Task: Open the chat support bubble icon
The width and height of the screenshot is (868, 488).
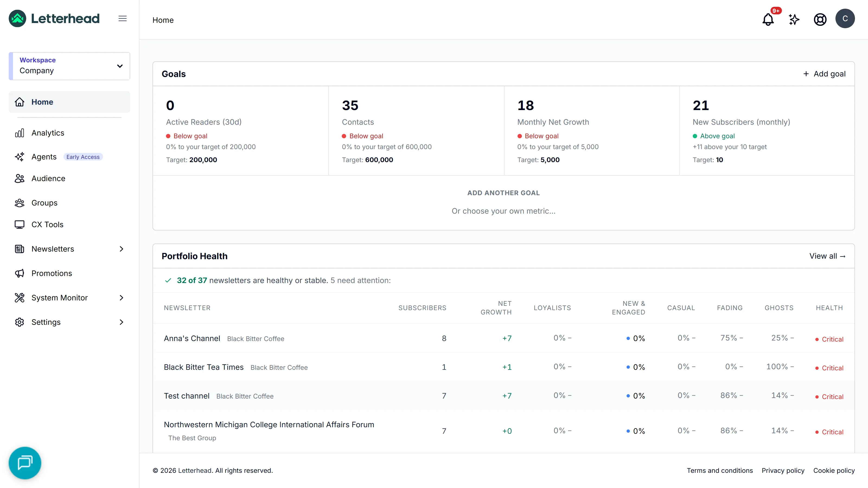Action: pos(25,463)
